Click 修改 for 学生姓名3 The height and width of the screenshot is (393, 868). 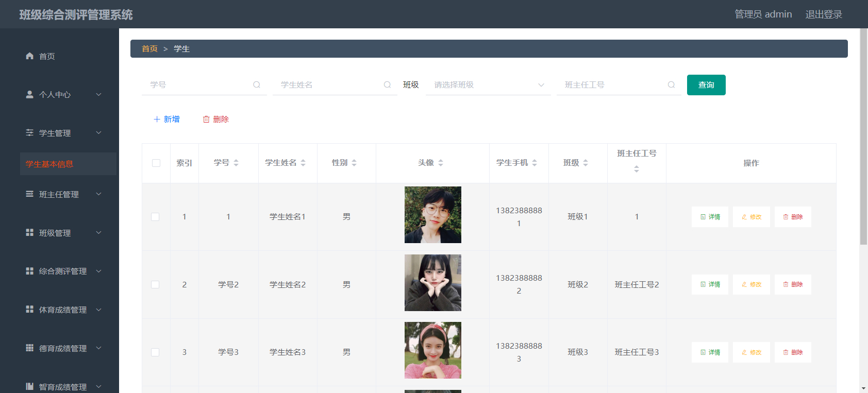coord(752,352)
